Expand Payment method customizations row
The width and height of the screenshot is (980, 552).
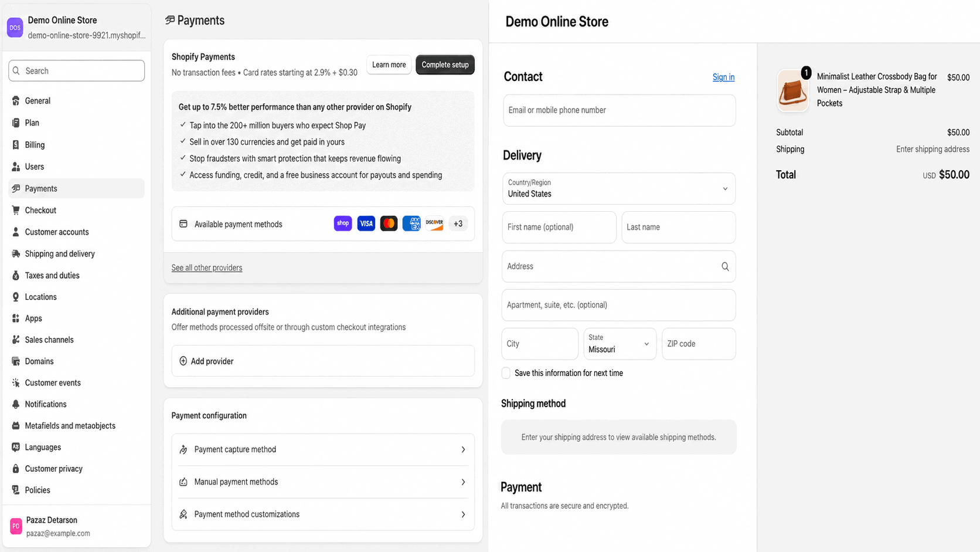(x=323, y=514)
